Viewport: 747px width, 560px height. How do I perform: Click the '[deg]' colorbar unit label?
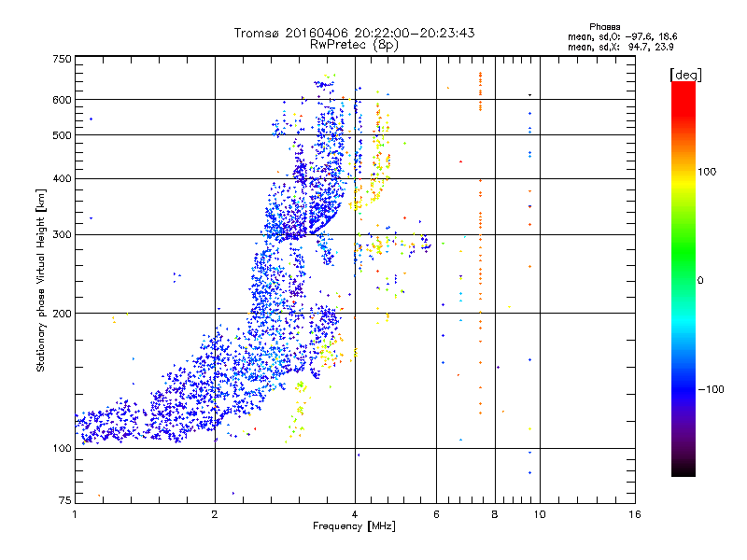point(685,75)
